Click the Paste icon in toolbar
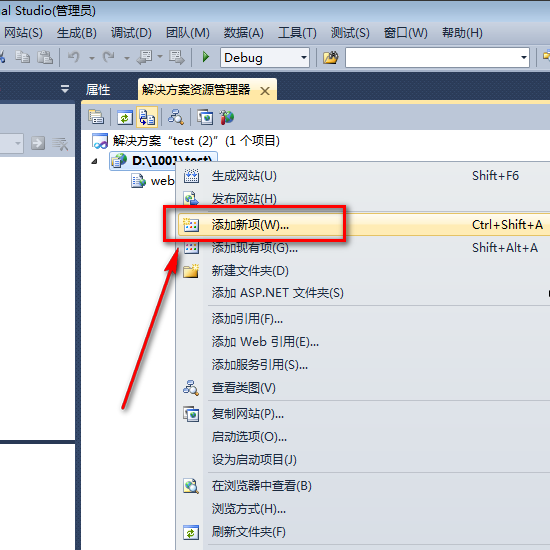 pyautogui.click(x=45, y=57)
